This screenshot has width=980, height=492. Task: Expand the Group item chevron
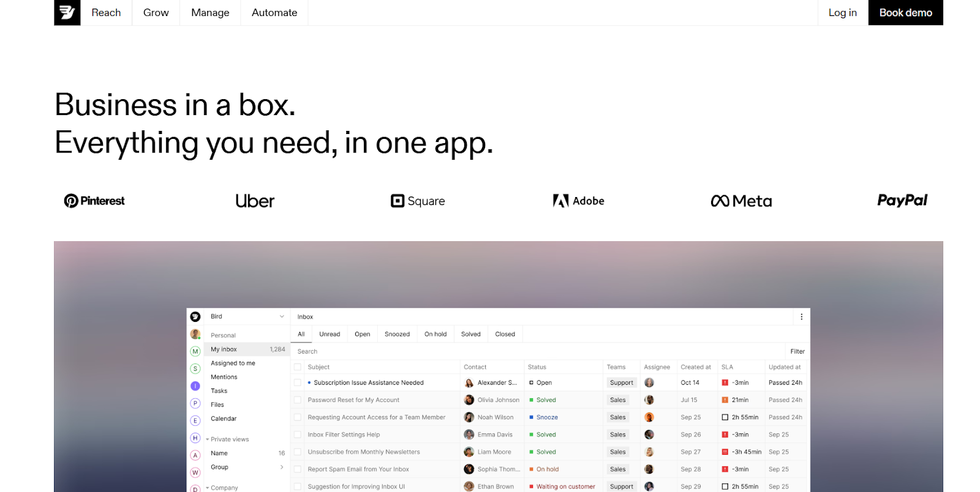click(282, 467)
